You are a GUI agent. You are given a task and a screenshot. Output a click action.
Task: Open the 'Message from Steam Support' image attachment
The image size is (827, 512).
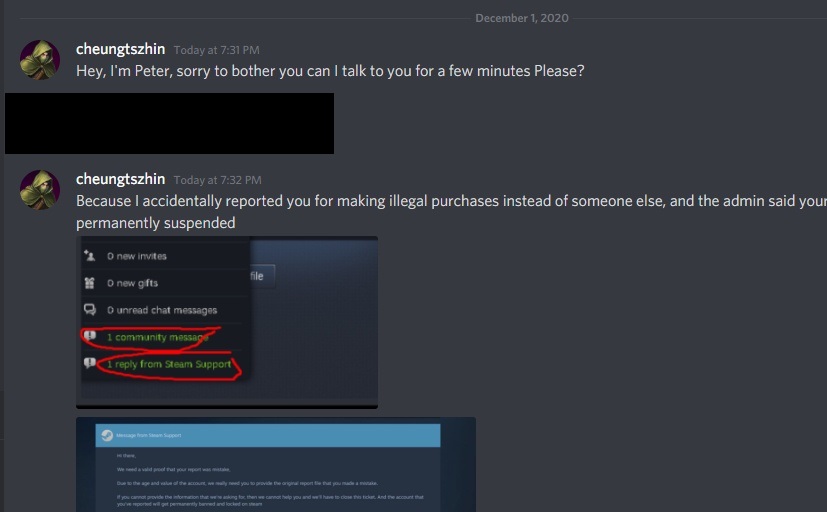[x=276, y=465]
